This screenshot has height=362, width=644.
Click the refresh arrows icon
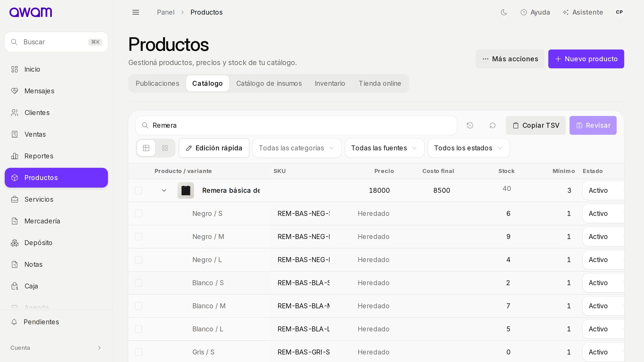coord(492,125)
